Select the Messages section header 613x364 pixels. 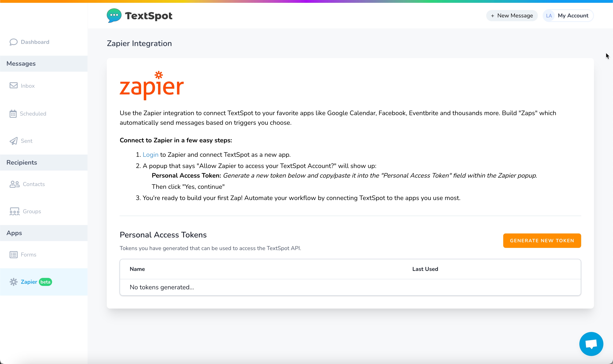point(21,64)
